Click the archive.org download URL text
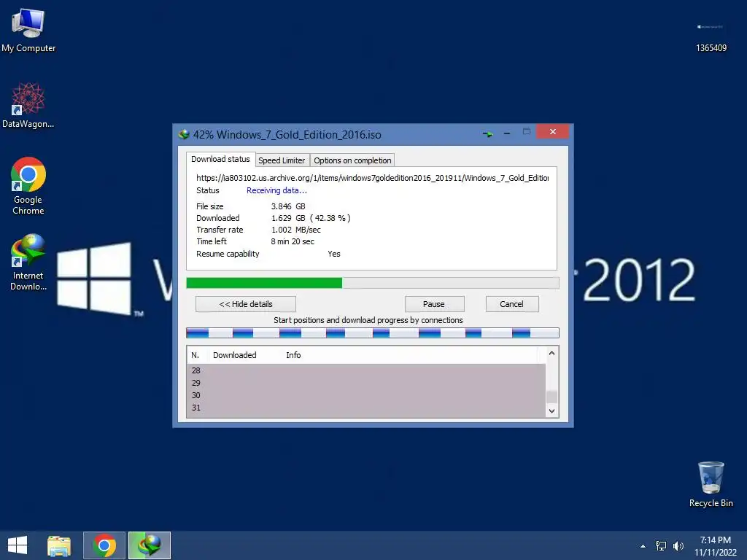Screen dimensions: 747x560 point(373,178)
